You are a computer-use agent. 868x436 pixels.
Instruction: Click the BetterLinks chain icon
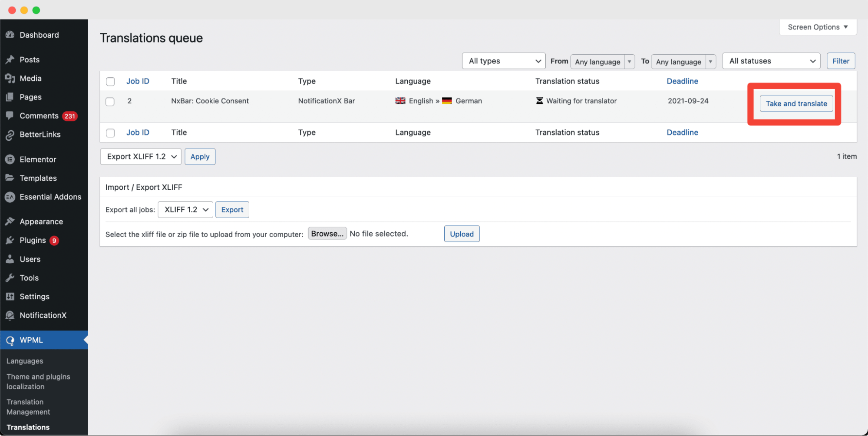pos(10,135)
